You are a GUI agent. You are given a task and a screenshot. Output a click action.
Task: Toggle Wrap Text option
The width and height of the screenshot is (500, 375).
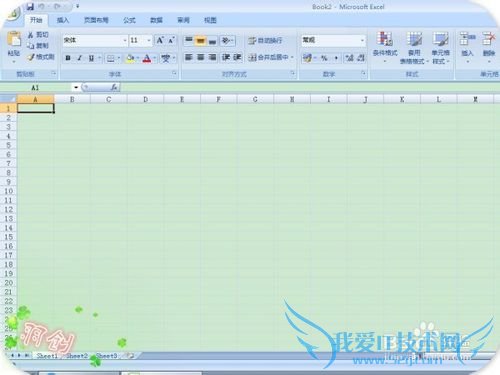tap(265, 41)
